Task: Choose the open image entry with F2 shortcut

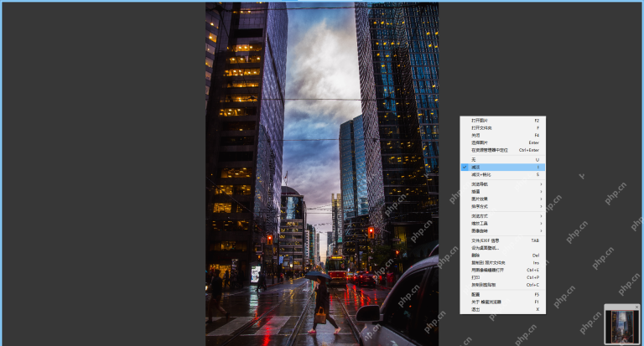Action: pyautogui.click(x=503, y=121)
